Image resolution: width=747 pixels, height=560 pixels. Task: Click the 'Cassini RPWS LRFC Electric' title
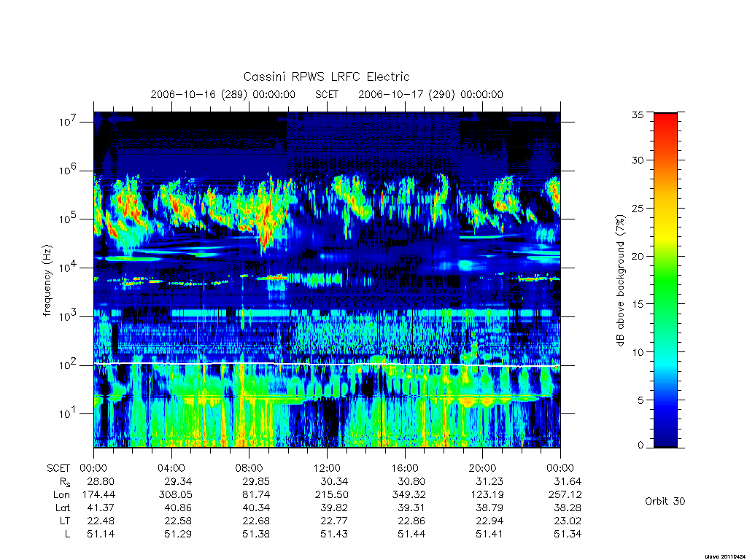(326, 77)
